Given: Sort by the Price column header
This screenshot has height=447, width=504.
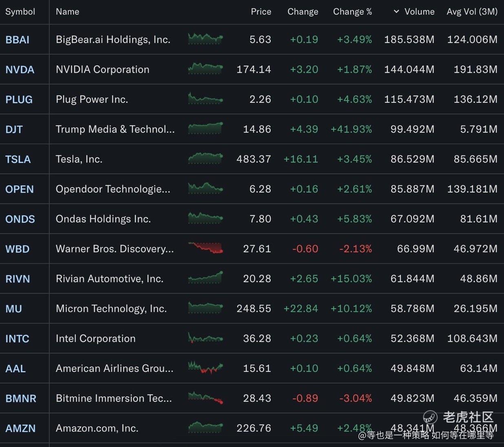Looking at the screenshot, I should [261, 12].
